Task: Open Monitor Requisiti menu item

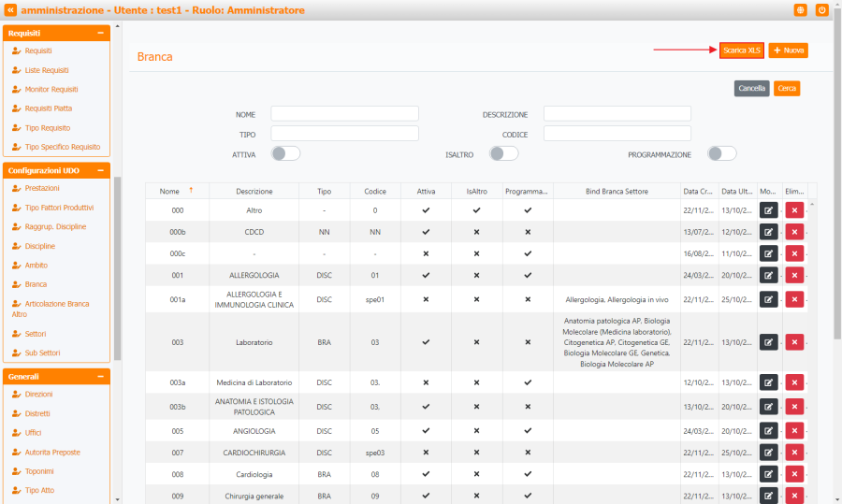Action: 51,89
